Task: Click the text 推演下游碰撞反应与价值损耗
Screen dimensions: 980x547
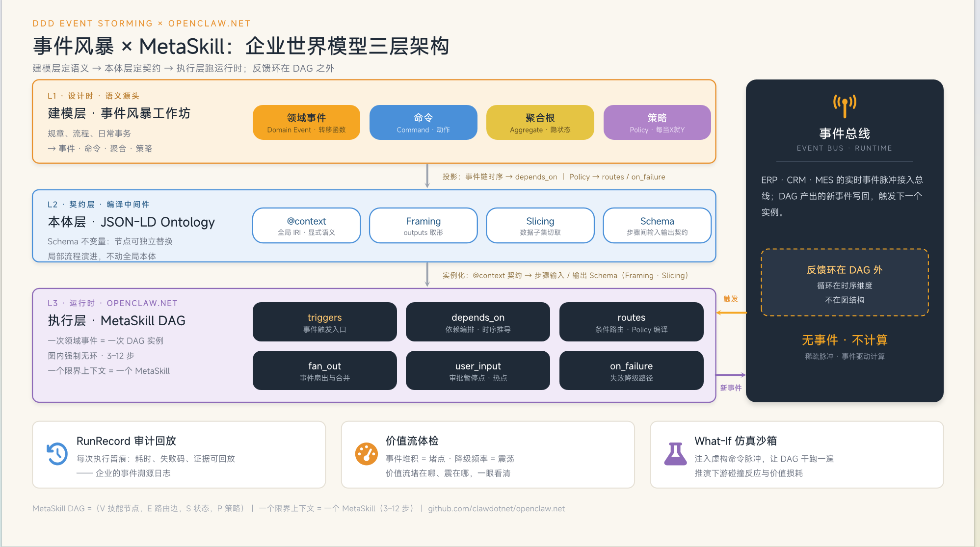Action: click(748, 473)
